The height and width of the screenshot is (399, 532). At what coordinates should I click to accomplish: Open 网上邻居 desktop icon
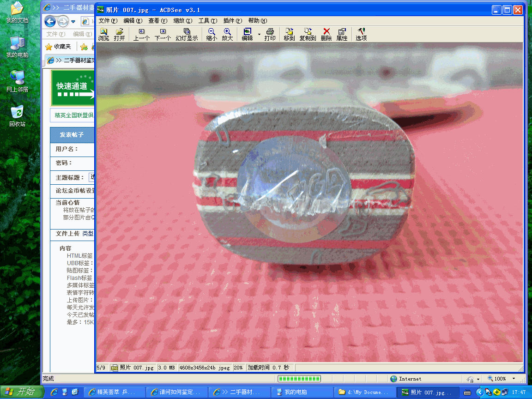[x=17, y=82]
